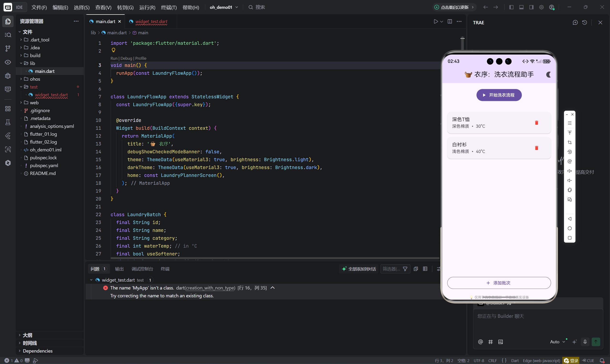Screen dimensions: 610x364
Task: Click the 添加批次 button
Action: pyautogui.click(x=499, y=283)
